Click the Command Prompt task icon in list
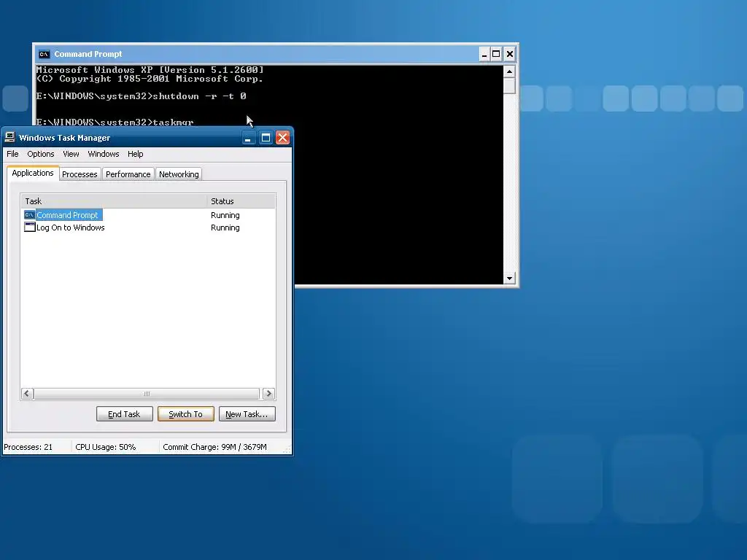The width and height of the screenshot is (747, 560). click(x=29, y=215)
